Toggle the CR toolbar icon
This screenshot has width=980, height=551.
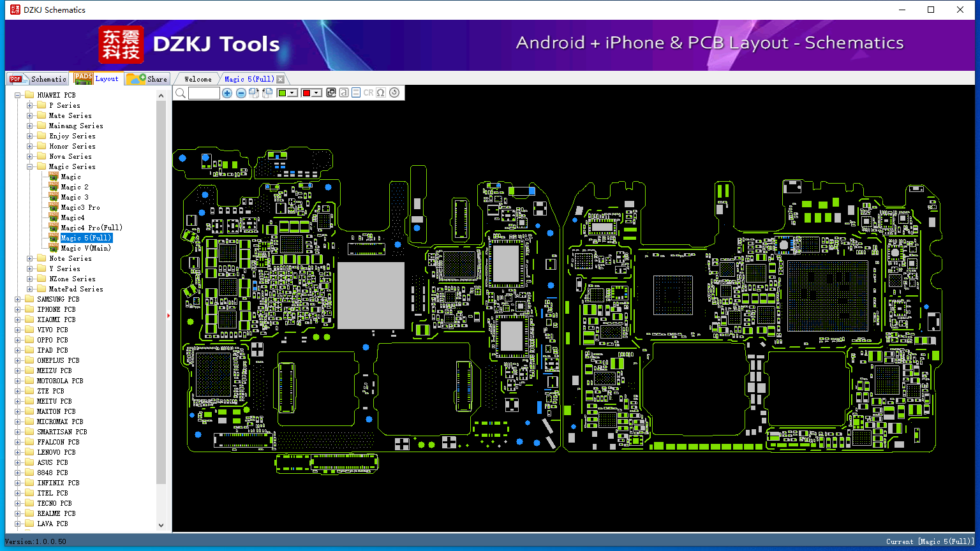click(368, 93)
